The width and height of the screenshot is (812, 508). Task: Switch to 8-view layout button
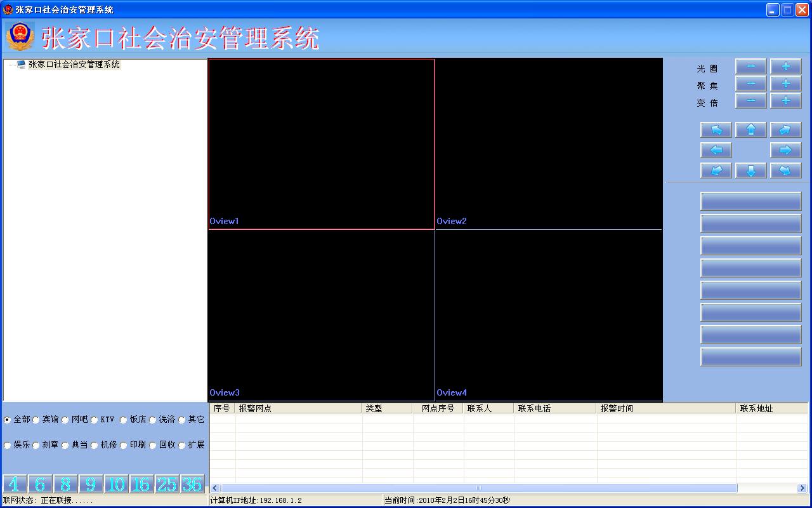coord(65,485)
